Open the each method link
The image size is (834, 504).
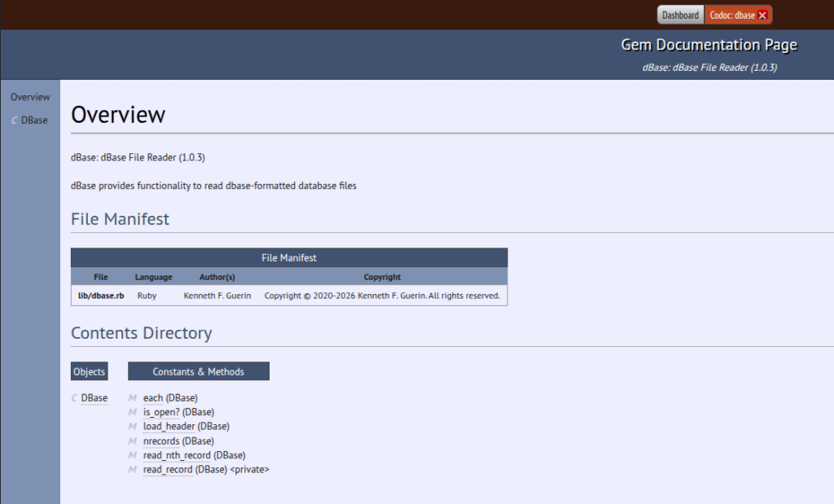[x=152, y=398]
